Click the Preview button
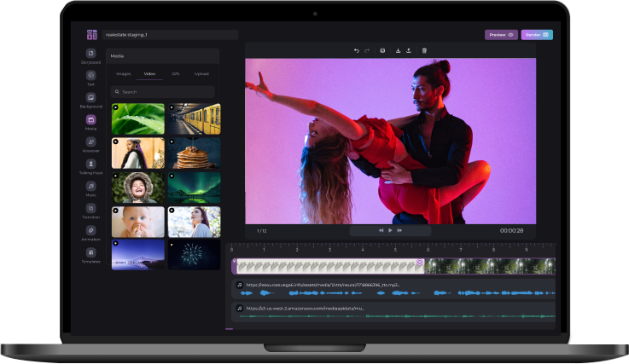Viewport: 629px width, 364px height. (501, 35)
